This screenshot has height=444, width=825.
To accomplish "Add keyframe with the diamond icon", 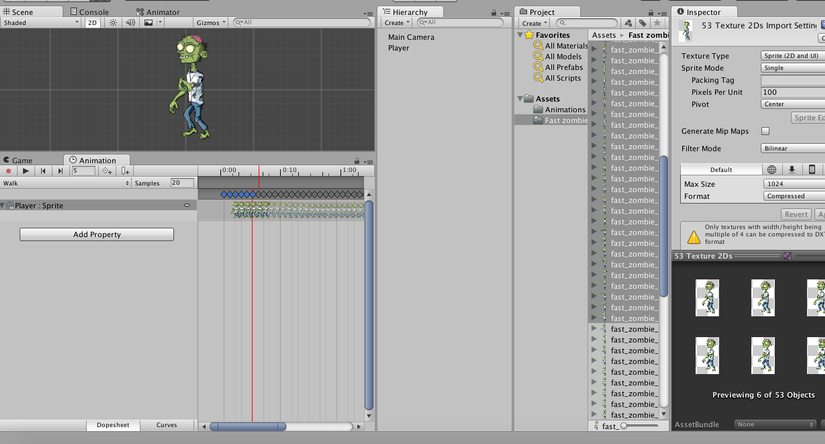I will click(107, 170).
